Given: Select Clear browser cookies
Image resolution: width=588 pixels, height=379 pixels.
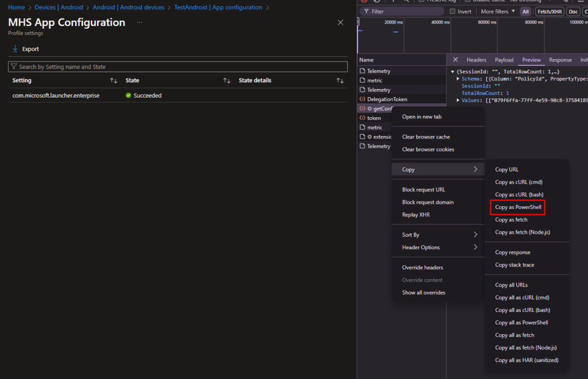Looking at the screenshot, I should 428,149.
